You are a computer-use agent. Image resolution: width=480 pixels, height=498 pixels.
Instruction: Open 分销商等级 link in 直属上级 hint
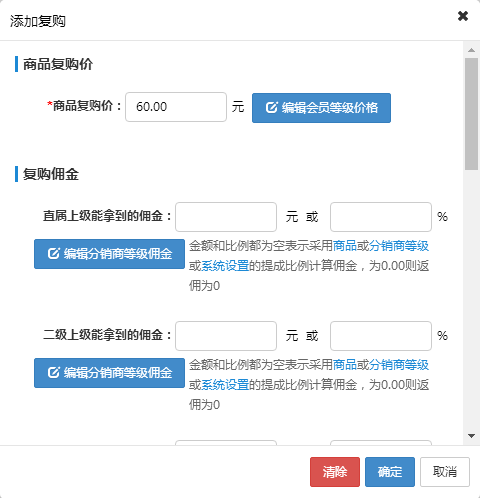(x=399, y=246)
